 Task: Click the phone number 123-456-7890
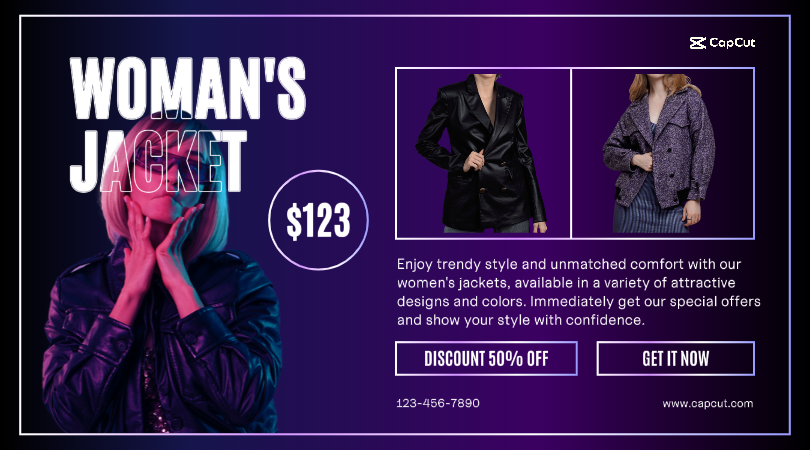pyautogui.click(x=438, y=403)
